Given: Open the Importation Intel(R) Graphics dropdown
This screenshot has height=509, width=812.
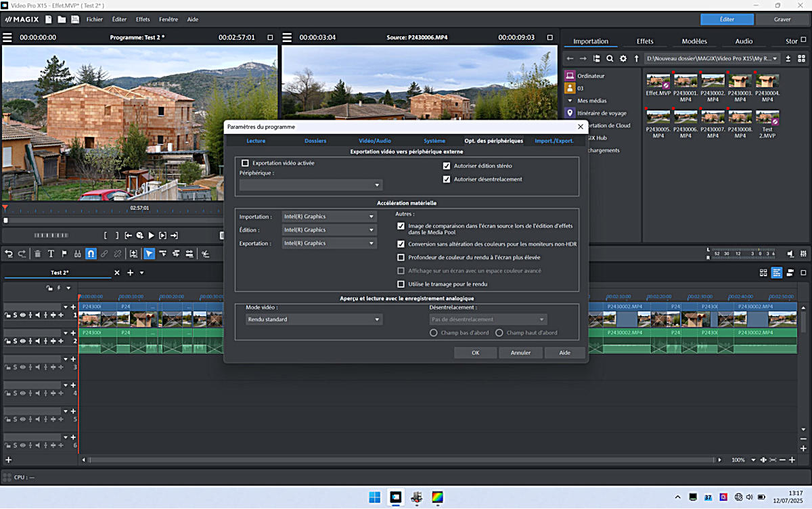Looking at the screenshot, I should click(329, 217).
